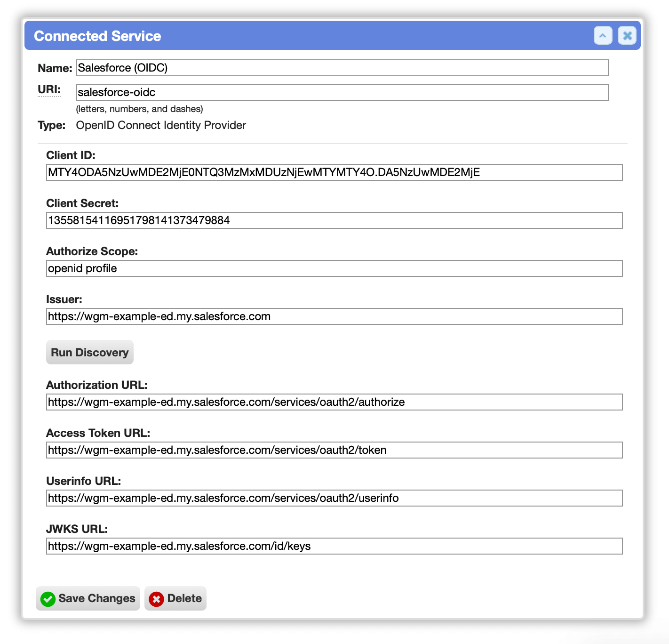
Task: Click the 'Type:' label
Action: (52, 125)
